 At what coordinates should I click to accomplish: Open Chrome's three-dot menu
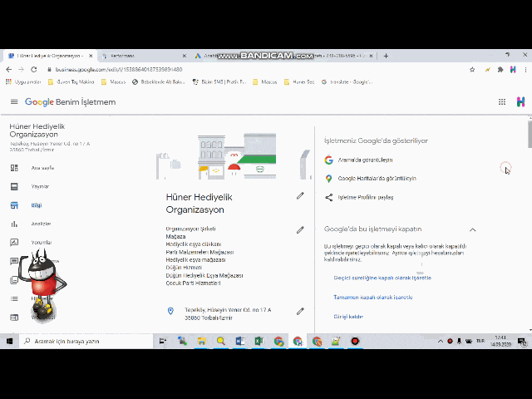point(525,70)
